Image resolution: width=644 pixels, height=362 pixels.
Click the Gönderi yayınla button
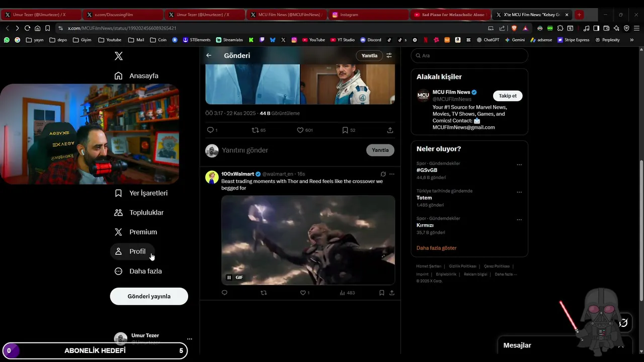(x=149, y=296)
